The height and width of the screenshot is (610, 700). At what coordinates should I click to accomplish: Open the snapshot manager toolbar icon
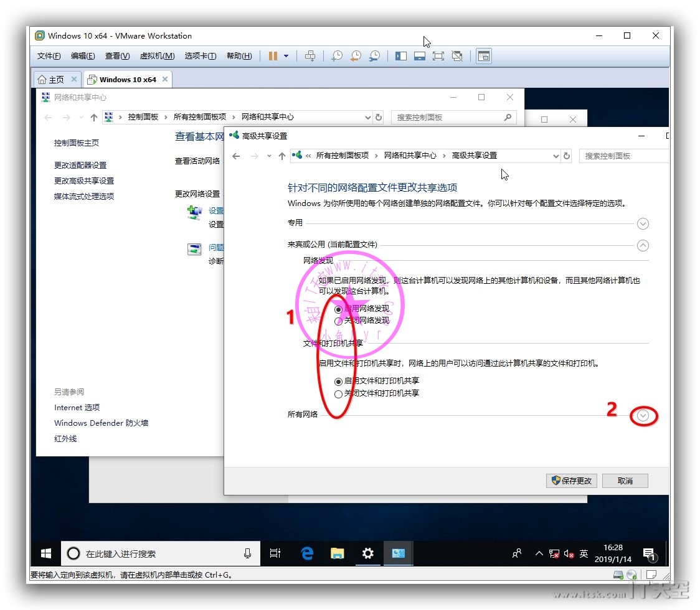374,56
